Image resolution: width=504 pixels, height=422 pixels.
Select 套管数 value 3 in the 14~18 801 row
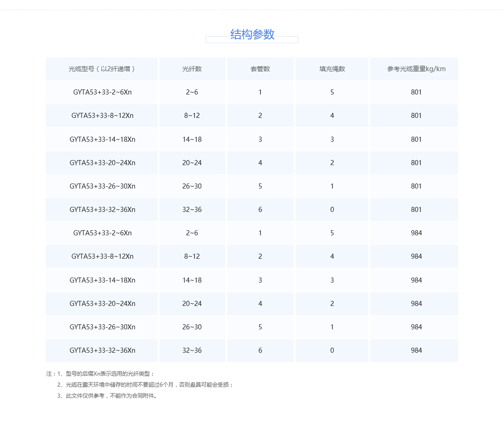click(260, 139)
